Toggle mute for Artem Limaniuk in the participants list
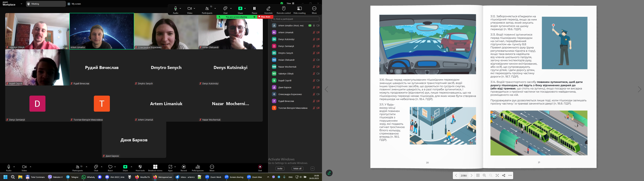Image resolution: width=644 pixels, height=181 pixels. (314, 33)
